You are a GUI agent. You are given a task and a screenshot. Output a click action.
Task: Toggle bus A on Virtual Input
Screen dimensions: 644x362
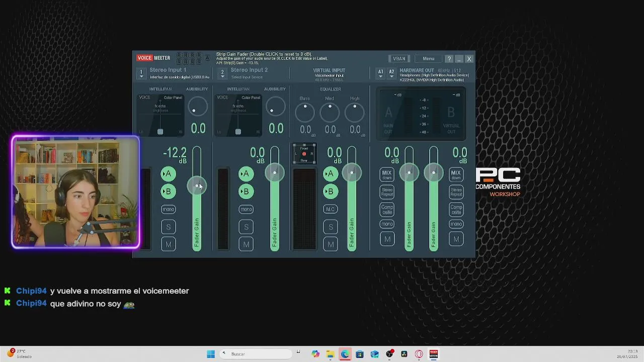pos(330,174)
